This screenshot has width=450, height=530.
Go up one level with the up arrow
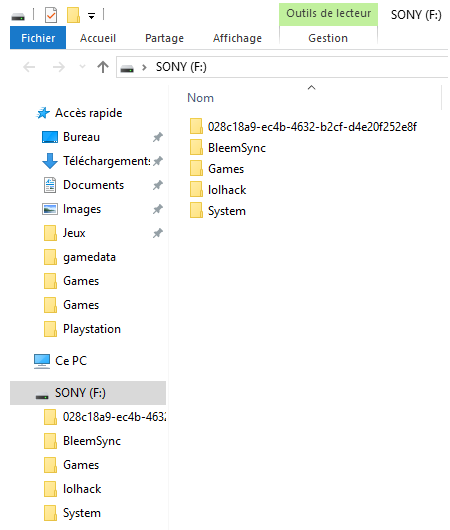click(x=103, y=67)
